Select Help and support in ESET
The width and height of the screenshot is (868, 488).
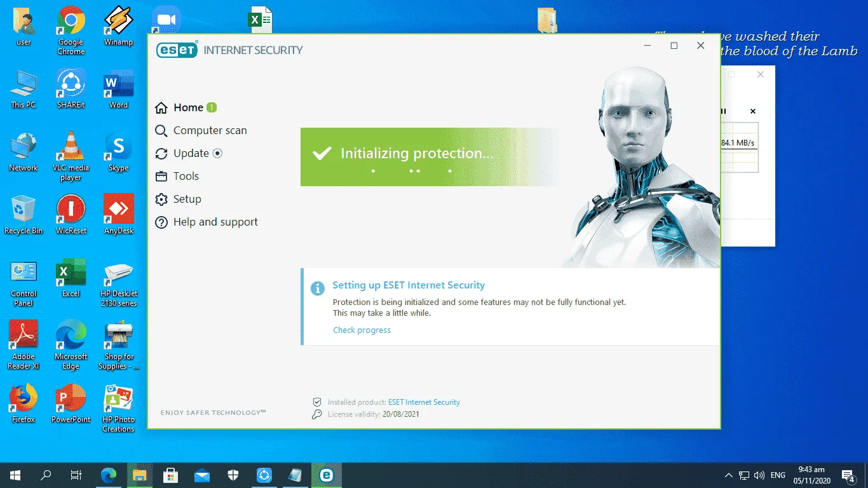click(x=207, y=222)
